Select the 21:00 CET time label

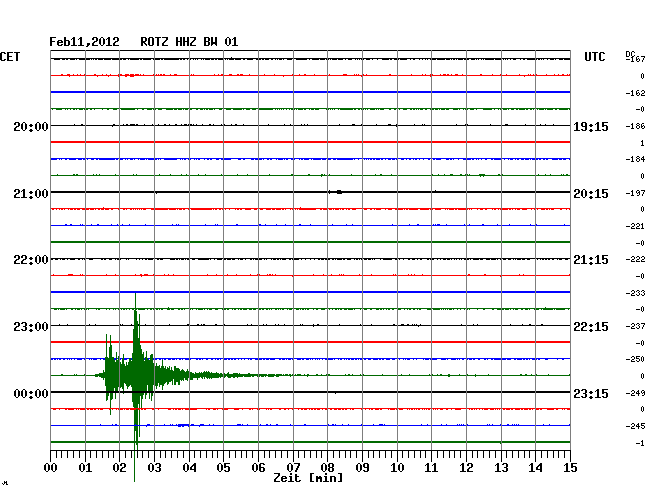point(31,194)
